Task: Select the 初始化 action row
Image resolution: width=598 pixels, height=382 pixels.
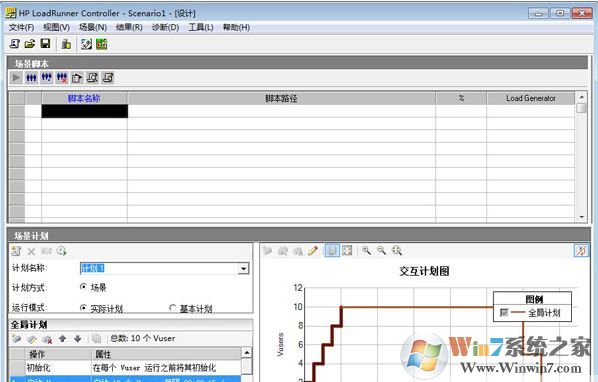Action: (x=125, y=368)
